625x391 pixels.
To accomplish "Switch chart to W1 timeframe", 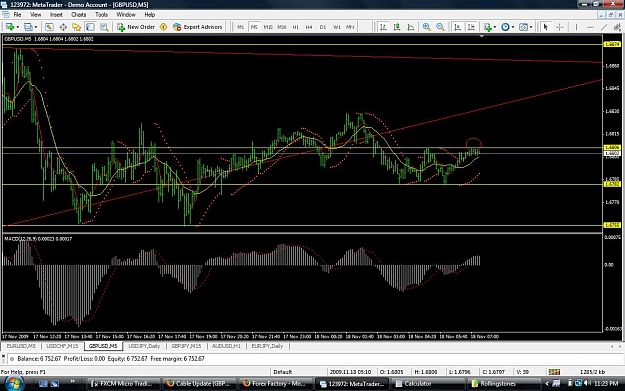I will point(337,27).
